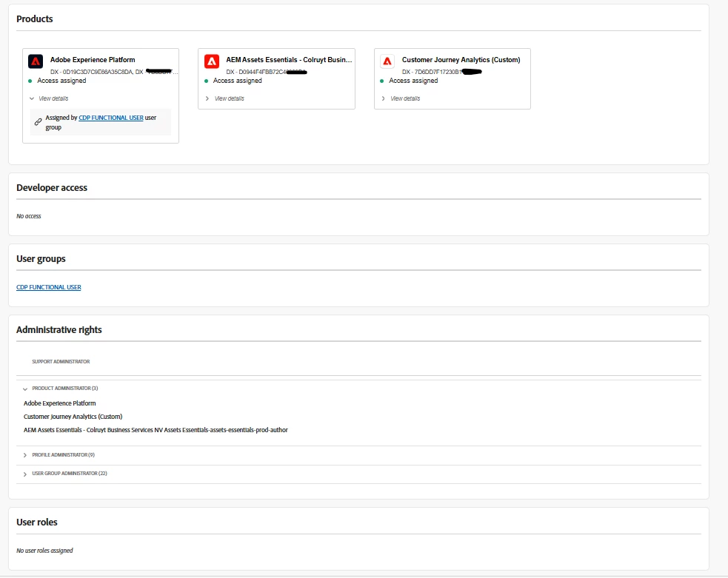This screenshot has height=578, width=728.
Task: Click Customer Journey Analytics (Custom) in administrator list
Action: click(73, 417)
